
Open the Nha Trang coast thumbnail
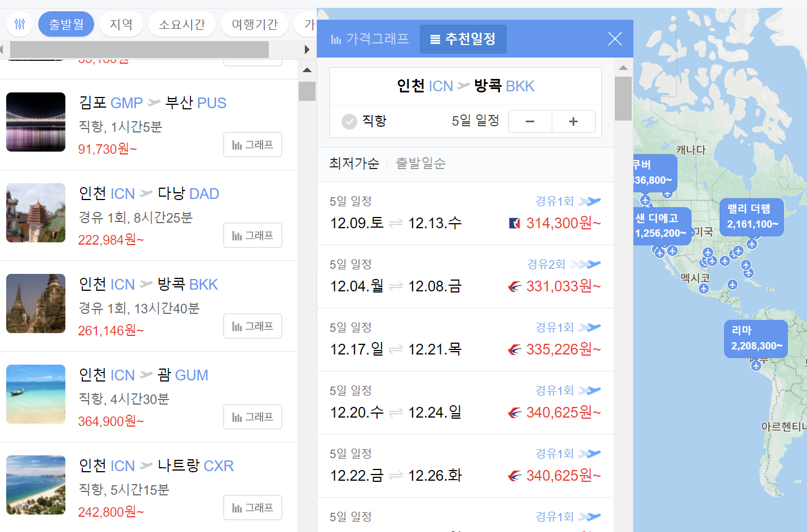(36, 485)
